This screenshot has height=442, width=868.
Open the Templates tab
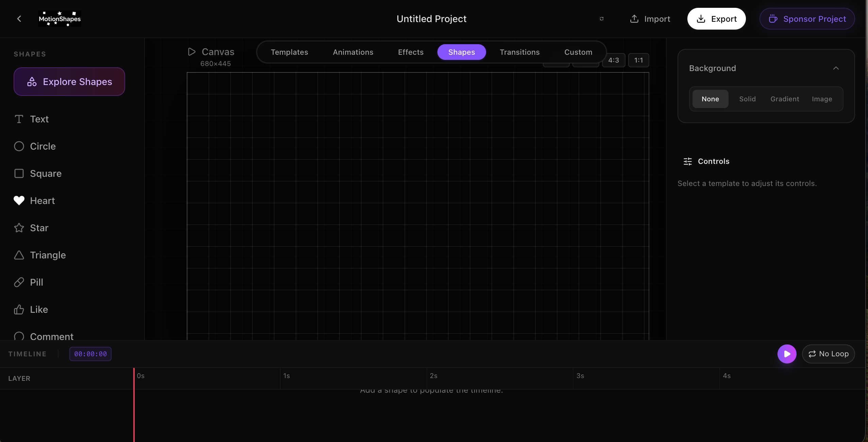pos(289,52)
